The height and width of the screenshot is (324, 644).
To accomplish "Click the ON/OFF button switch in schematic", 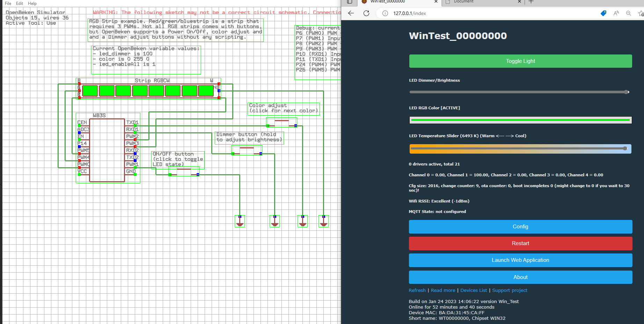I will (x=184, y=171).
